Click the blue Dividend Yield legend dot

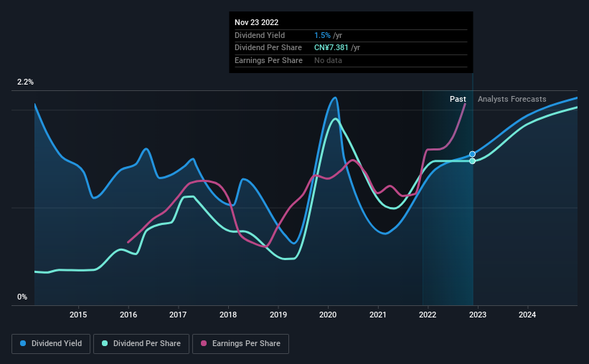[x=23, y=343]
